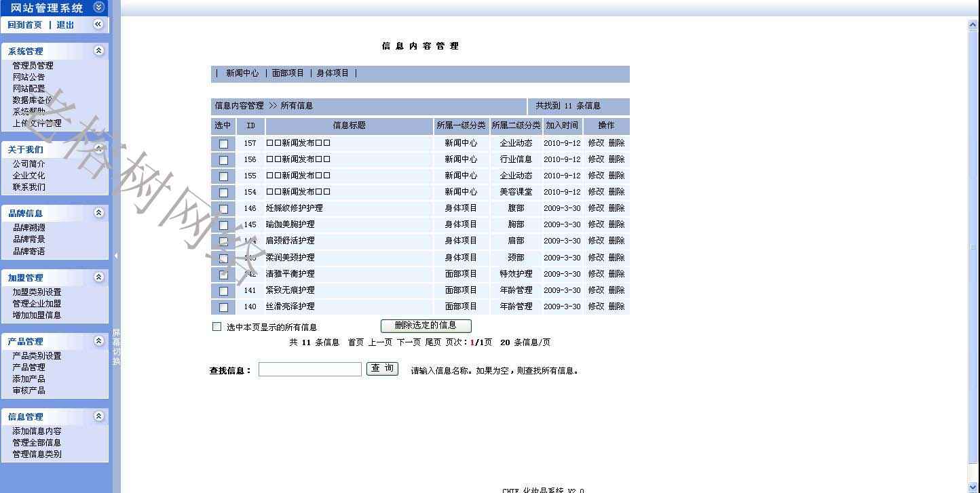Select checkbox for 妊娠纹修护护理 row
Viewport: 980px width, 493px height.
(x=223, y=209)
